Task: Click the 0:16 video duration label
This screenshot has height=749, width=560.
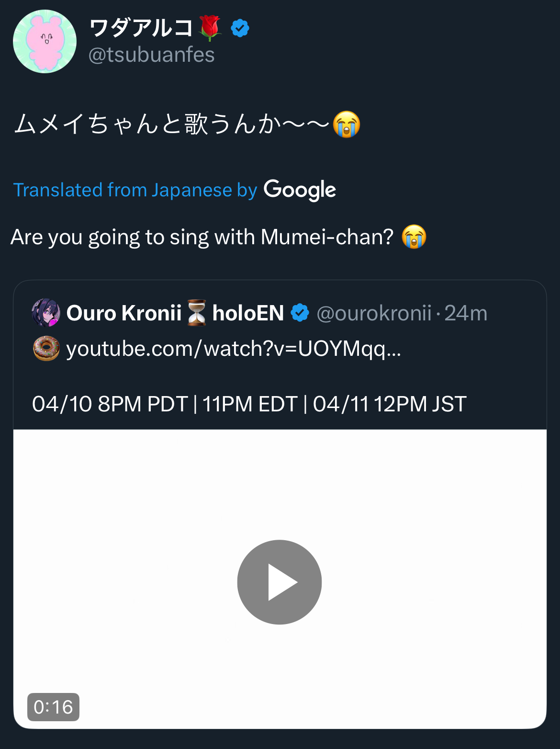Action: pyautogui.click(x=53, y=707)
